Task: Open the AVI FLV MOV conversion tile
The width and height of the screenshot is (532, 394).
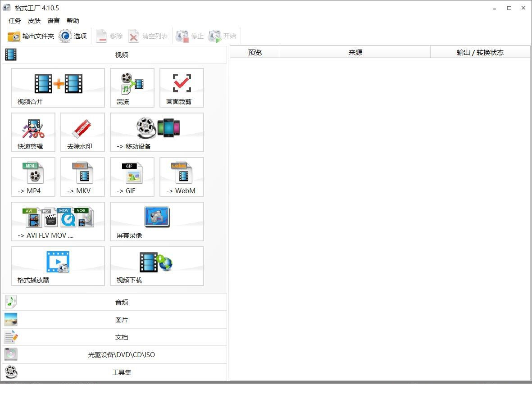Action: [58, 222]
